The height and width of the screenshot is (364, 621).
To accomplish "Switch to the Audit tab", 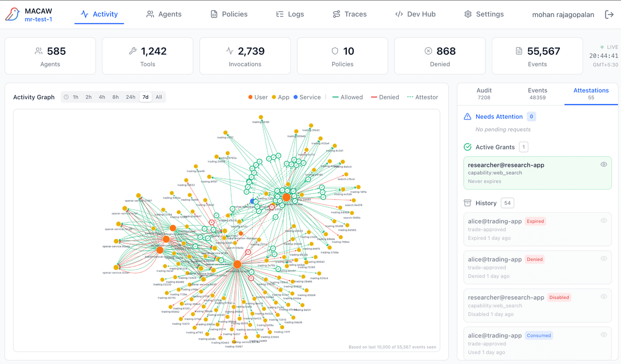I will 484,94.
